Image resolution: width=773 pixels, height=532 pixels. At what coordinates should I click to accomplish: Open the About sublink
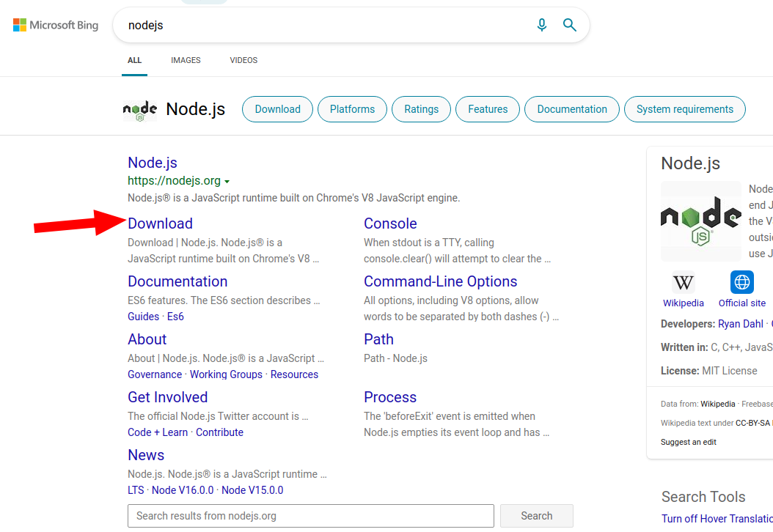tap(147, 339)
